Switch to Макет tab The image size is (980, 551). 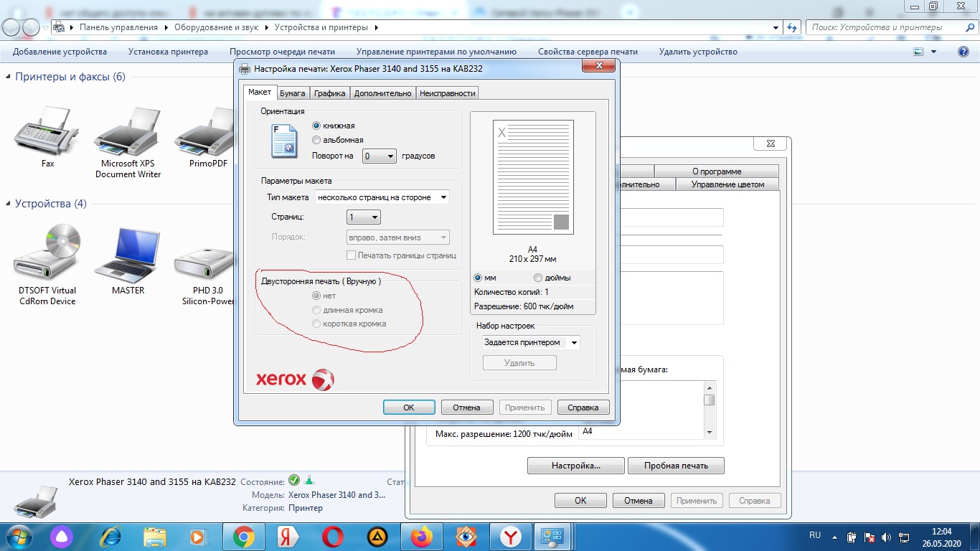260,93
